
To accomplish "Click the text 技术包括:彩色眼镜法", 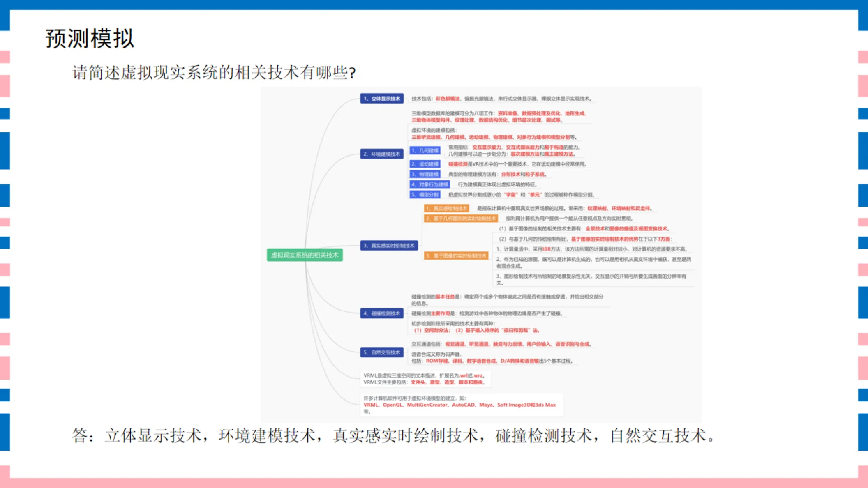I will point(501,99).
